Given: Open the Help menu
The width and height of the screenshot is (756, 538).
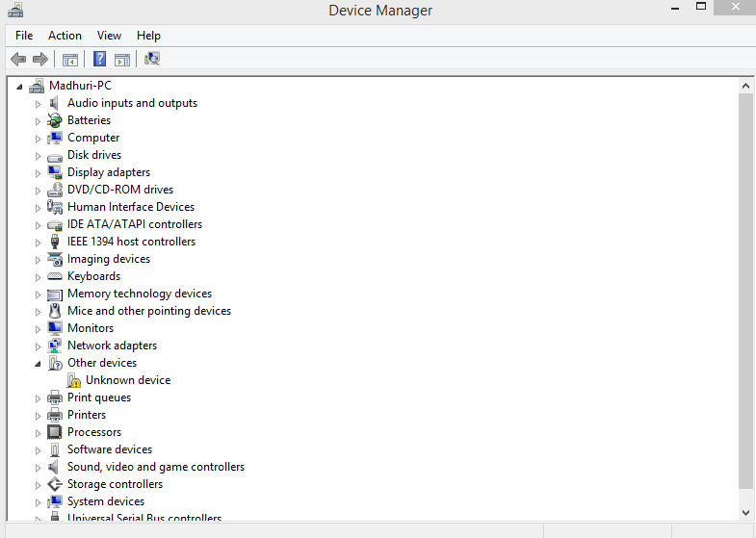Looking at the screenshot, I should pyautogui.click(x=148, y=36).
